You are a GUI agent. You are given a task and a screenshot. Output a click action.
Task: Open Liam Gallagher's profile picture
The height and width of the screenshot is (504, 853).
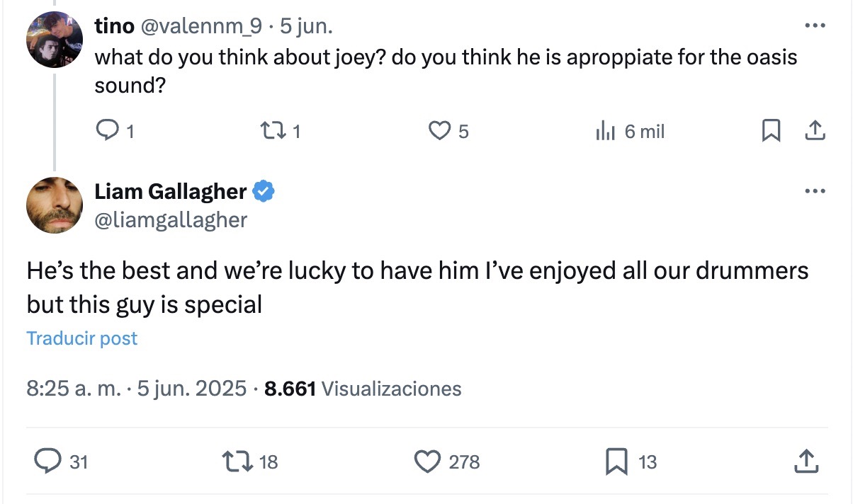point(55,205)
